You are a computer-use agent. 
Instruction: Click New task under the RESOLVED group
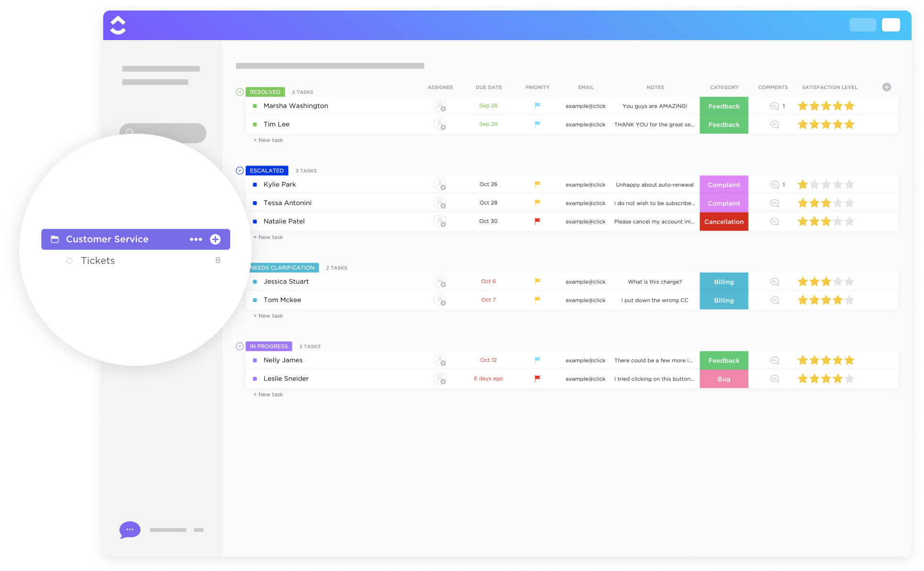[x=268, y=140]
